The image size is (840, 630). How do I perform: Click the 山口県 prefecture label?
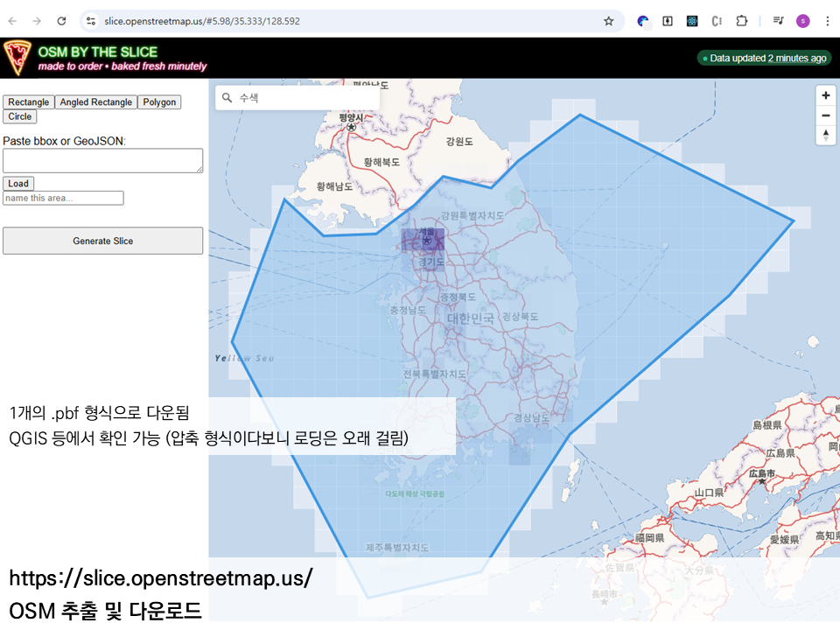tap(710, 493)
